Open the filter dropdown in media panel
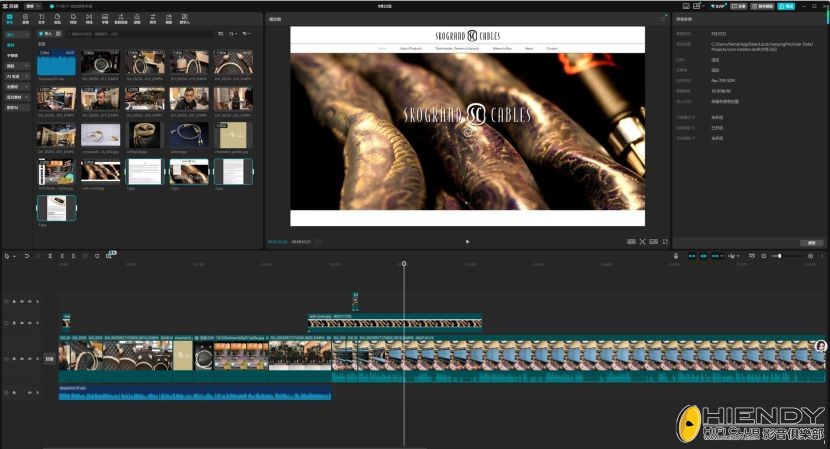Viewport: 830px width, 449px height. [246, 33]
